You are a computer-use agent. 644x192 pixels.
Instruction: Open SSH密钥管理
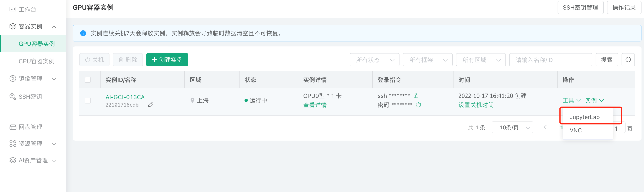click(x=580, y=7)
